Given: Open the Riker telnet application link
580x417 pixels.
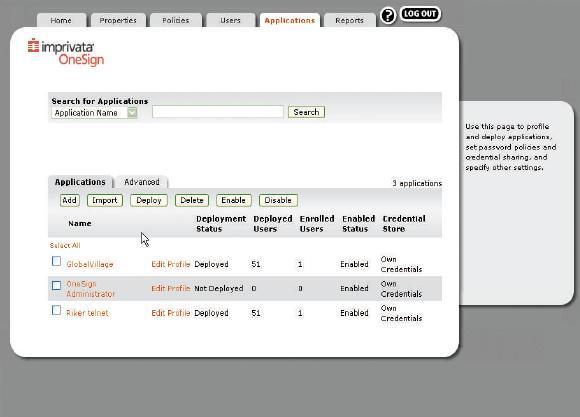Looking at the screenshot, I should click(x=87, y=313).
